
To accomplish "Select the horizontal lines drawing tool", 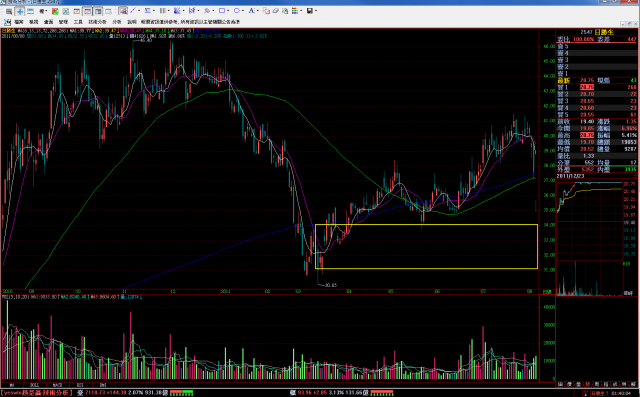I will tap(147, 11).
